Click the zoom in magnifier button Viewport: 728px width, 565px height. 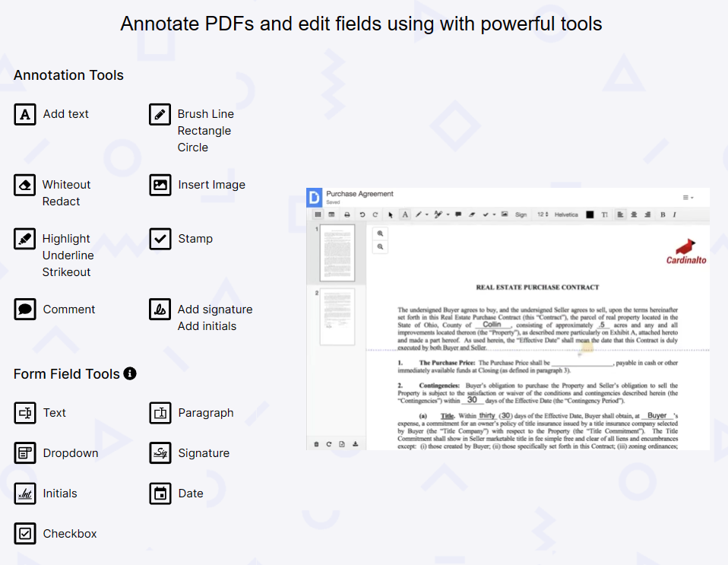pyautogui.click(x=380, y=234)
